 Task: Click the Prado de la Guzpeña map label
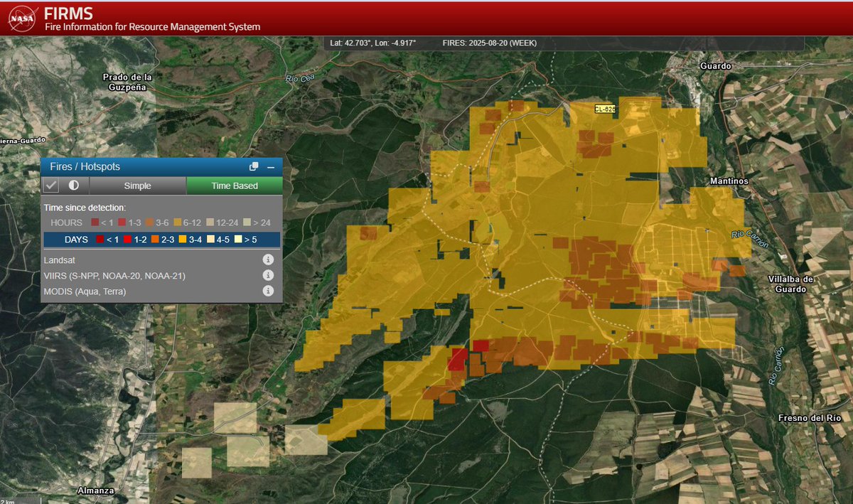[x=129, y=81]
